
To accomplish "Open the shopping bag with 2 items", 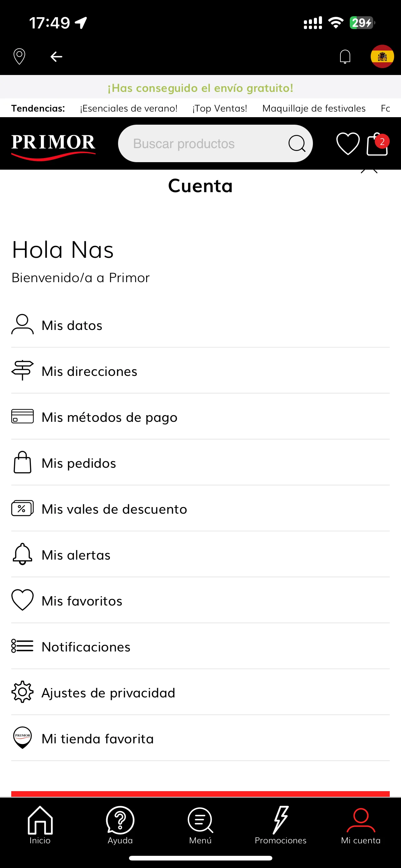I will click(x=378, y=144).
